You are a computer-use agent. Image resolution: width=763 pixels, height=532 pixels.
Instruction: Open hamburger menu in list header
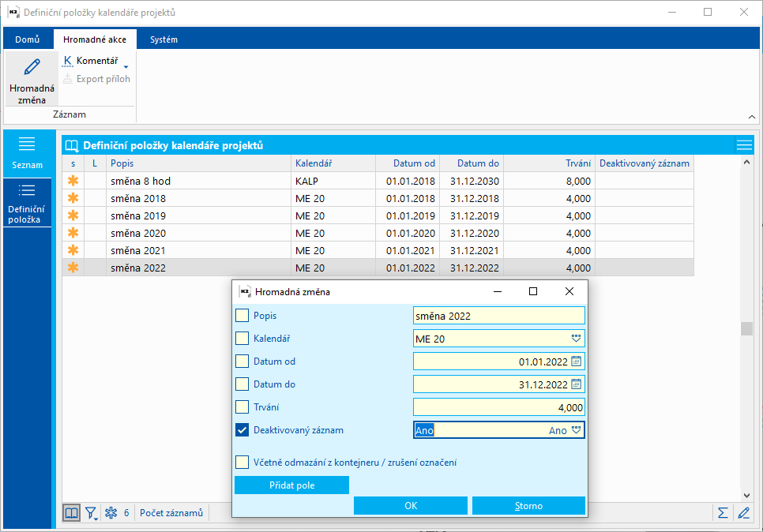coord(744,145)
